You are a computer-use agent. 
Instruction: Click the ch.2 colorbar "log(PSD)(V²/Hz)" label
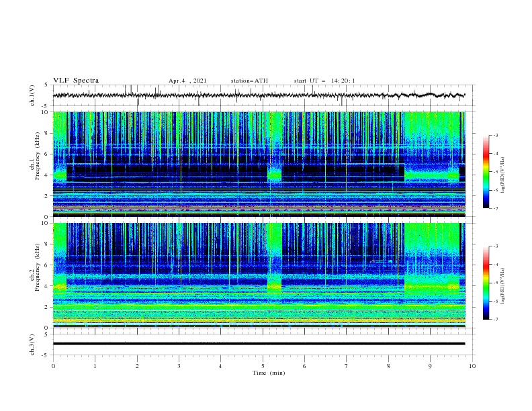coord(502,285)
